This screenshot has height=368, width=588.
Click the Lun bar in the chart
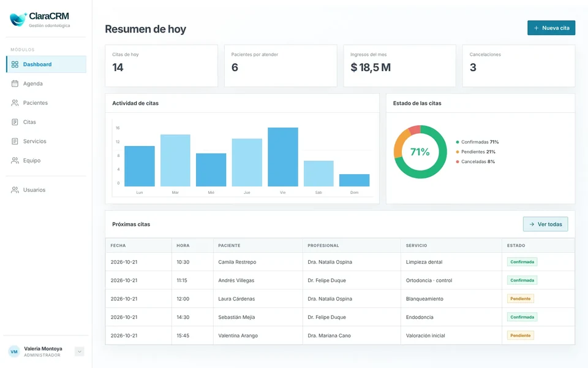click(x=140, y=166)
